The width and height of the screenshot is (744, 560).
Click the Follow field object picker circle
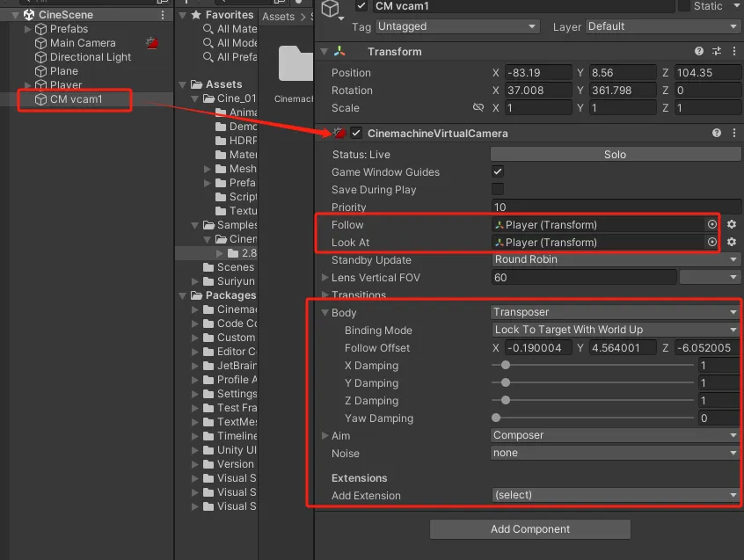(x=711, y=224)
